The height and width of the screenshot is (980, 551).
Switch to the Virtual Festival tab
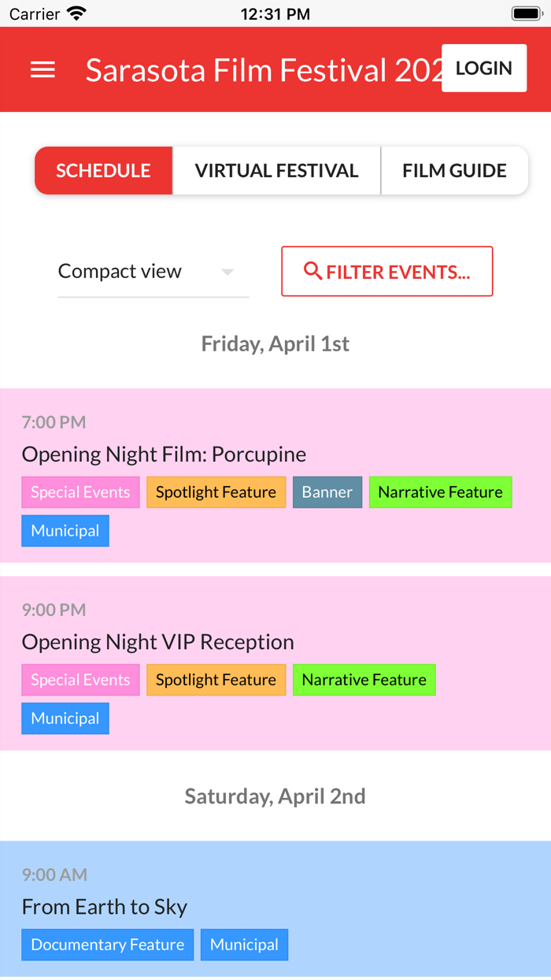point(276,170)
